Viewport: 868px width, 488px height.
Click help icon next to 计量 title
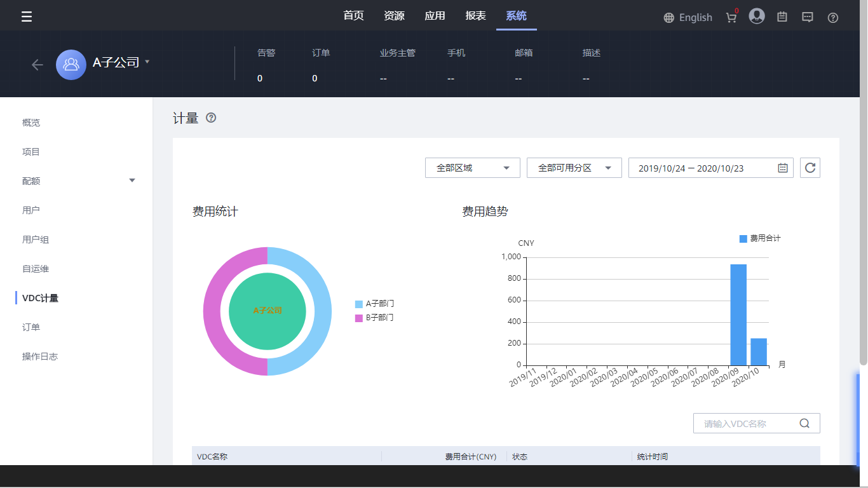tap(211, 118)
